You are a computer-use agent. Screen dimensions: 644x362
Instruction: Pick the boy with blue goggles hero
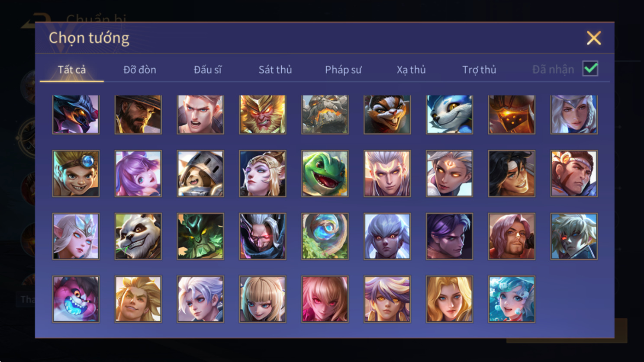tap(76, 173)
